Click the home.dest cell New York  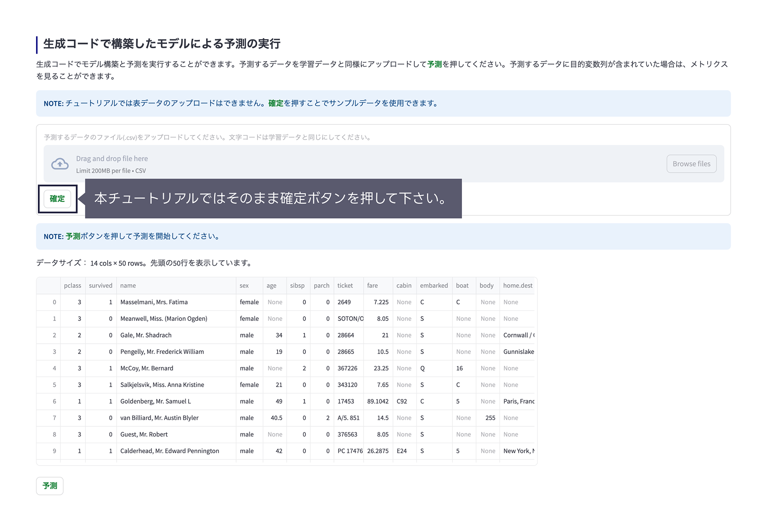[517, 451]
